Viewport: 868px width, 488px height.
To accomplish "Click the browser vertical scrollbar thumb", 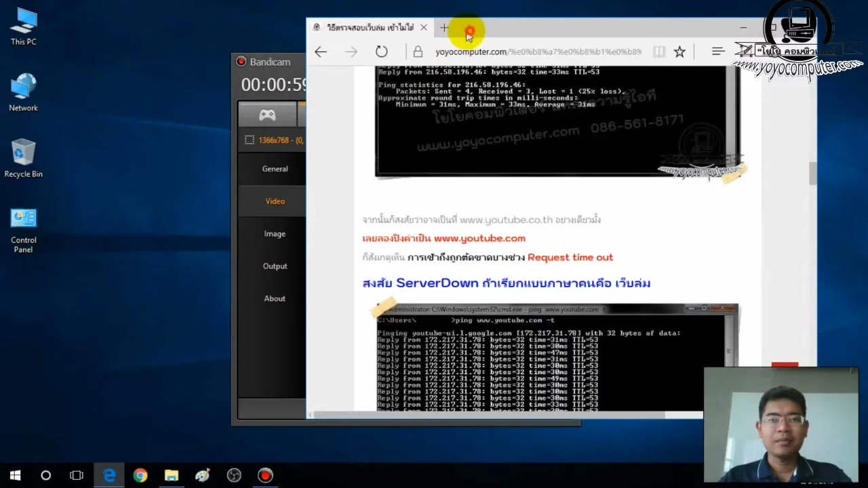I will (x=812, y=174).
